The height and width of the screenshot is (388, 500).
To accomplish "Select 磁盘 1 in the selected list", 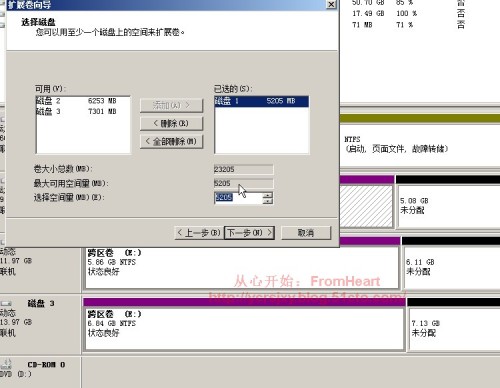I will tap(261, 101).
